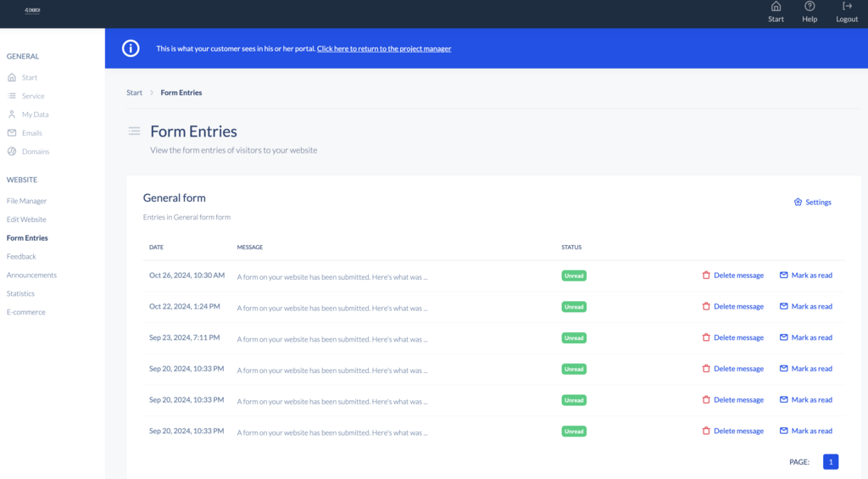Go to Statistics in the Website menu
Screen dimensions: 868x479
tap(20, 293)
